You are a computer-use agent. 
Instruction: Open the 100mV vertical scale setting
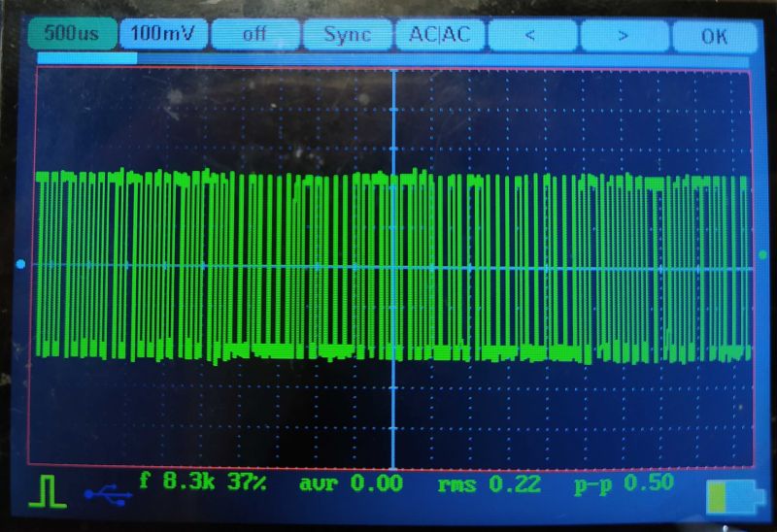click(162, 33)
